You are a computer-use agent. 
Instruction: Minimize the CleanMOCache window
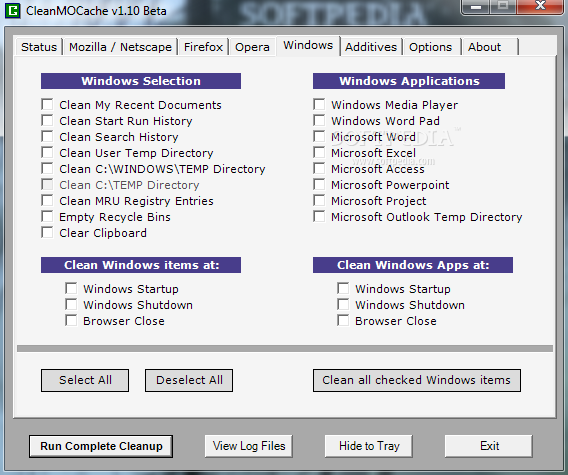click(x=476, y=6)
